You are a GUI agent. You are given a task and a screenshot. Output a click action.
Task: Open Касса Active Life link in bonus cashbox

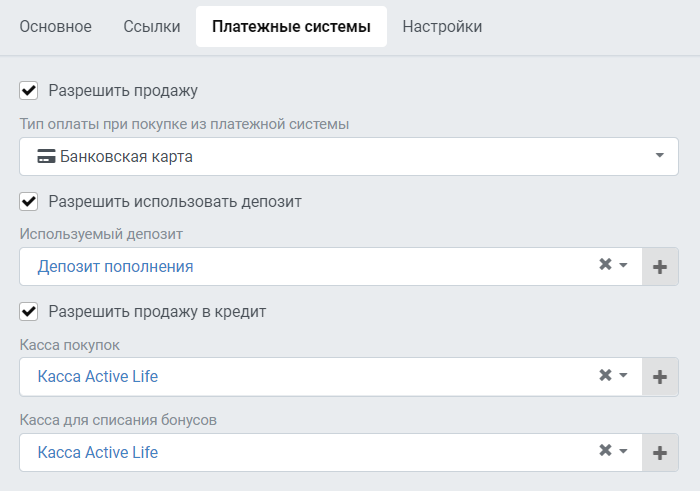[98, 452]
